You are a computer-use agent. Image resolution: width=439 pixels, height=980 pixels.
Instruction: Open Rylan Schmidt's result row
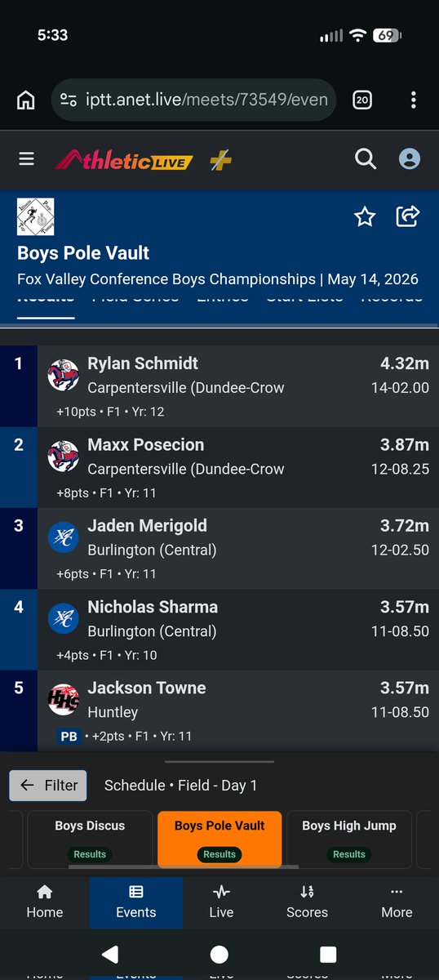219,386
